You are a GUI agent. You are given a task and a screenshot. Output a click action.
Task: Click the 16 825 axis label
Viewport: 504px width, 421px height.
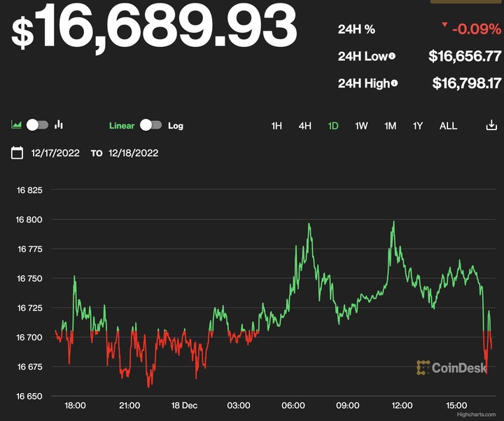pyautogui.click(x=29, y=190)
